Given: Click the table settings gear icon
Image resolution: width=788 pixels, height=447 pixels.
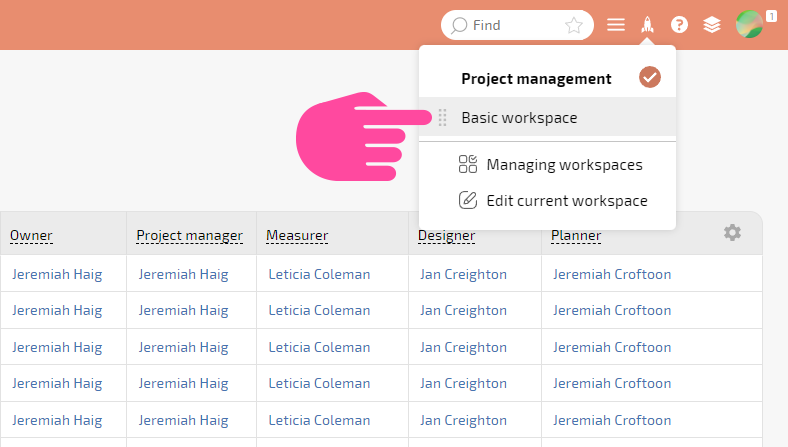Looking at the screenshot, I should point(732,232).
